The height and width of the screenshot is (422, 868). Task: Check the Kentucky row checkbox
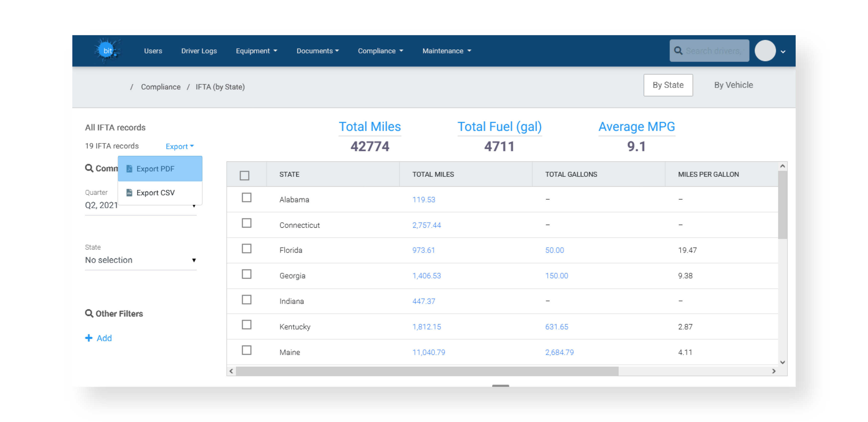(246, 325)
